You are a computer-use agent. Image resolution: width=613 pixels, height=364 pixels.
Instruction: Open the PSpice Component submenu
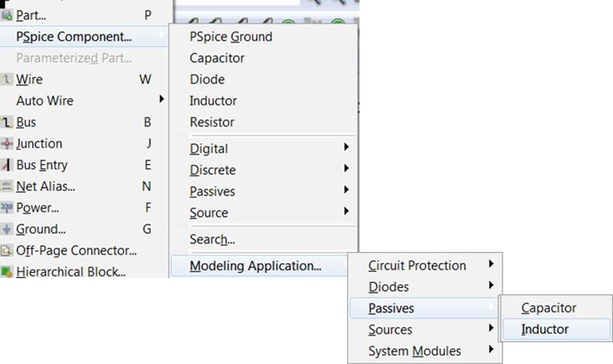(x=84, y=37)
